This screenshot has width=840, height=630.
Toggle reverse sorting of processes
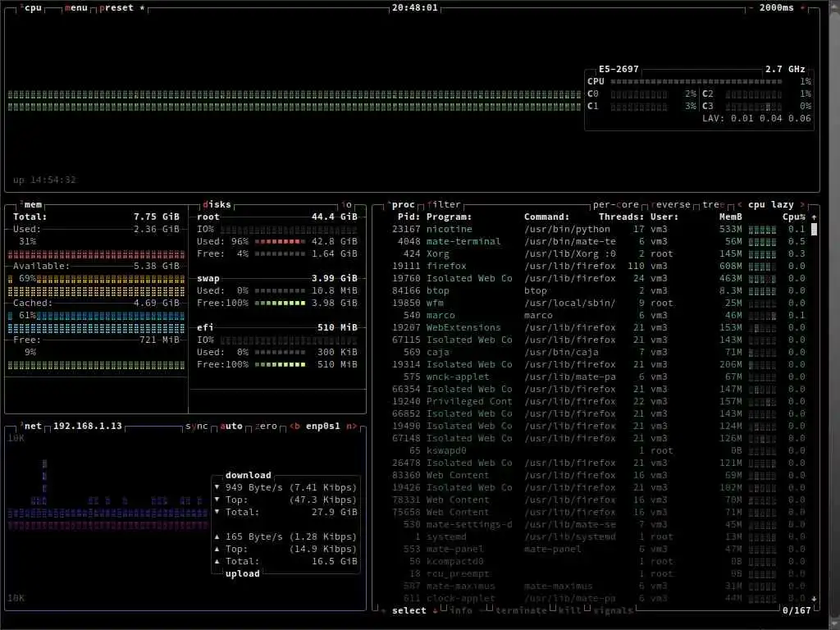pyautogui.click(x=670, y=204)
